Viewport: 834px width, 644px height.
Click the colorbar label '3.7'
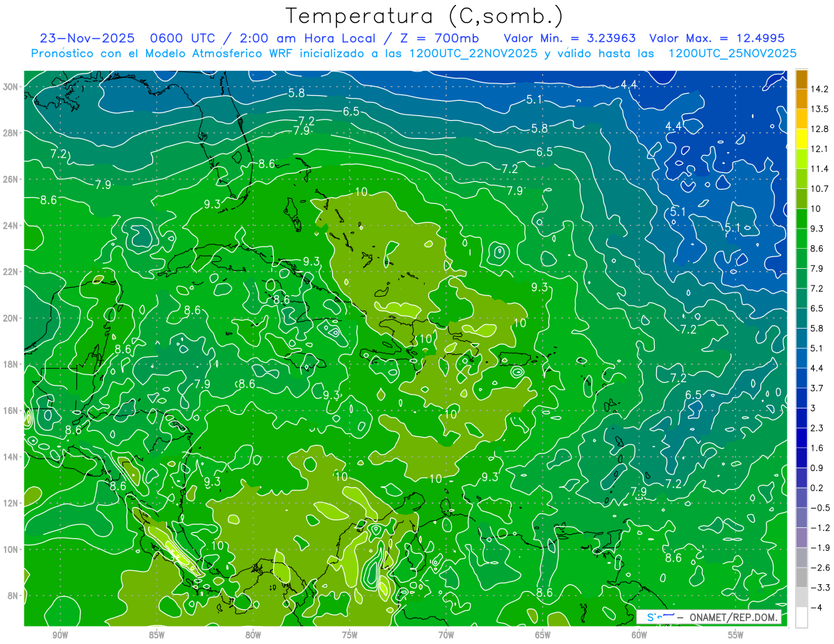(817, 388)
